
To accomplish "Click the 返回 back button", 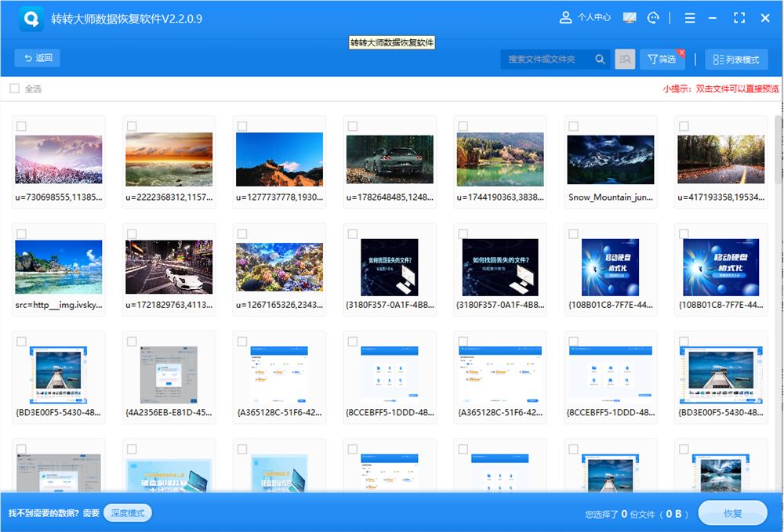I will 38,58.
